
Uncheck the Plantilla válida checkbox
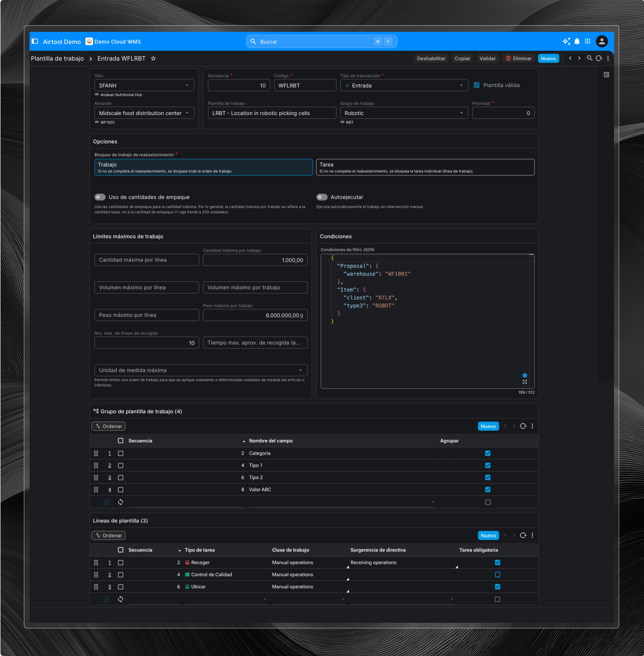click(x=477, y=85)
